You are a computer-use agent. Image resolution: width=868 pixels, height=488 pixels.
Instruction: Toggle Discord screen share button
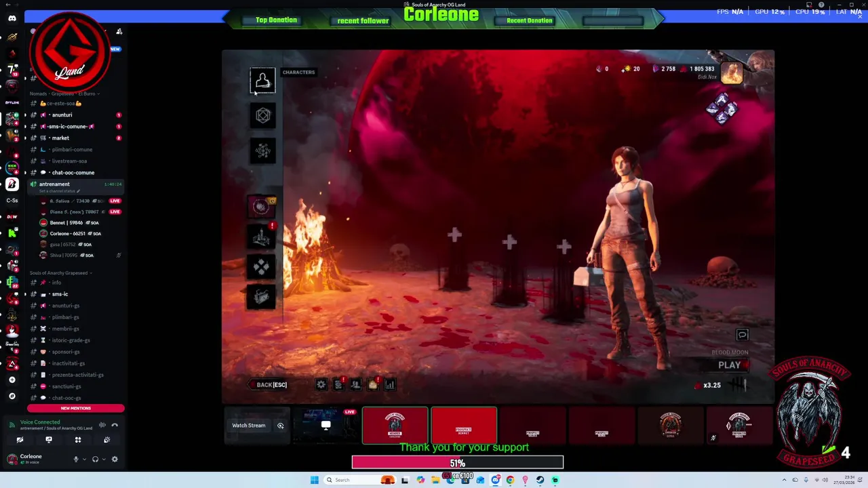click(x=49, y=440)
